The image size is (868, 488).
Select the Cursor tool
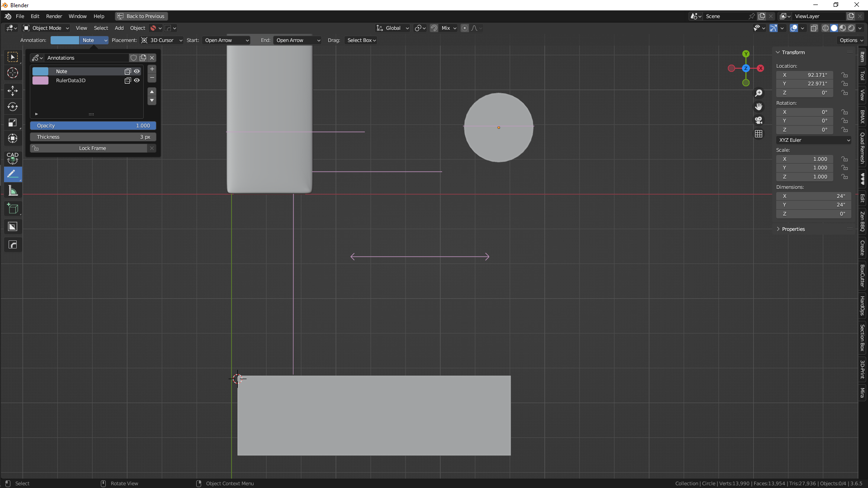tap(13, 73)
